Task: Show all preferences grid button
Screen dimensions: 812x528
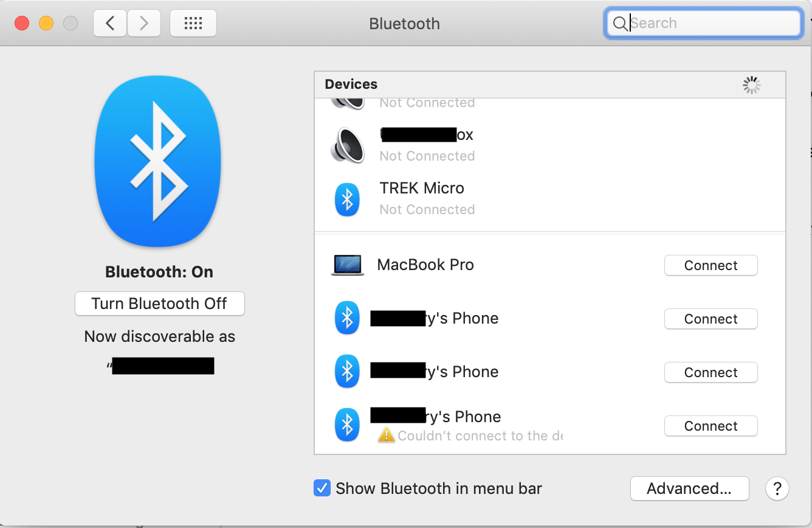Action: 193,23
